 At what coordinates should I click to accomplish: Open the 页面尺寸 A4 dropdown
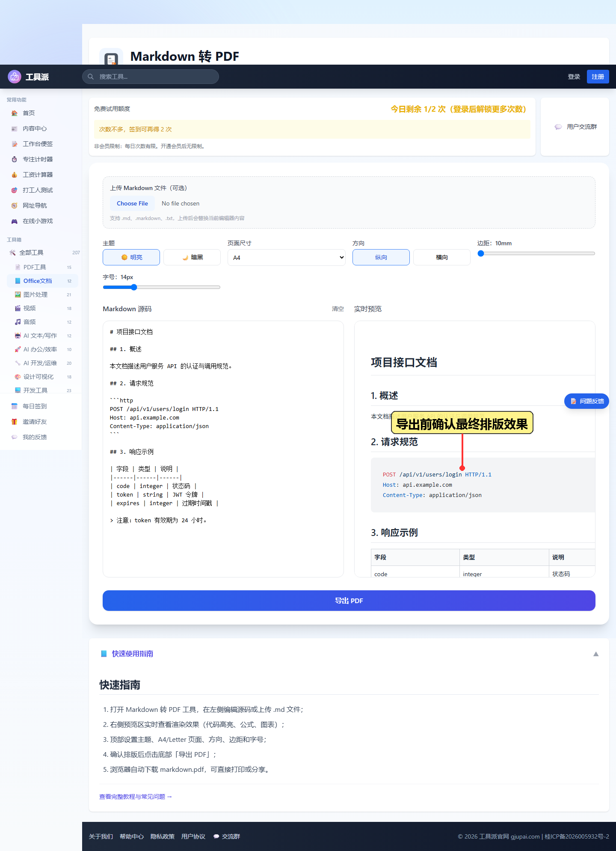pyautogui.click(x=287, y=257)
